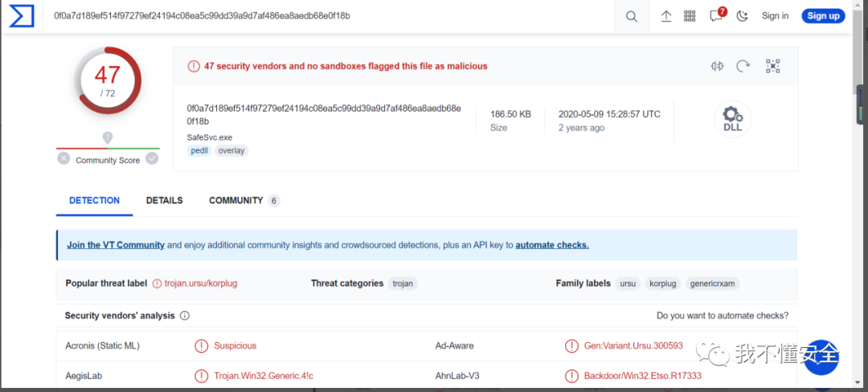Switch to the DETAILS tab
The image size is (868, 392).
(x=165, y=201)
